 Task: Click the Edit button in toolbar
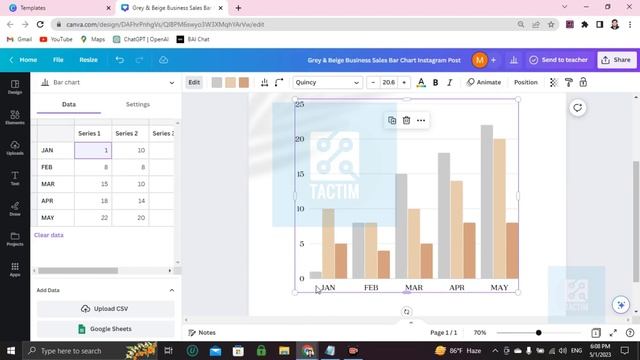(x=194, y=82)
